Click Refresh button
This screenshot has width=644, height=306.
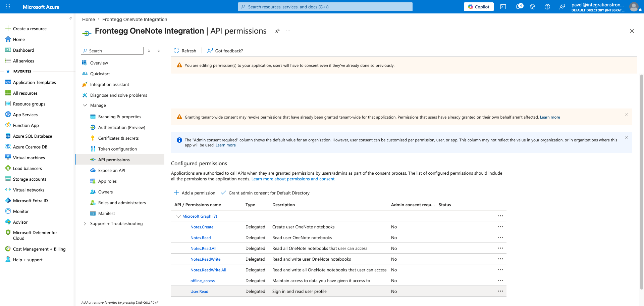pyautogui.click(x=185, y=51)
